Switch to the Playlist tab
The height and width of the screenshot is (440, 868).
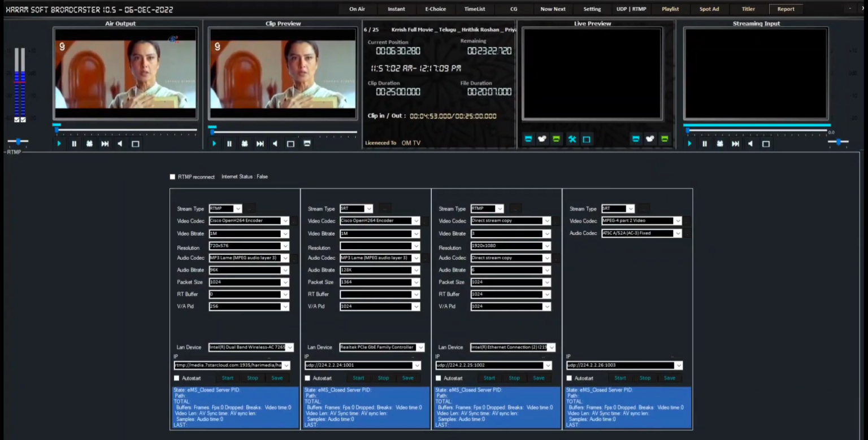tap(670, 9)
